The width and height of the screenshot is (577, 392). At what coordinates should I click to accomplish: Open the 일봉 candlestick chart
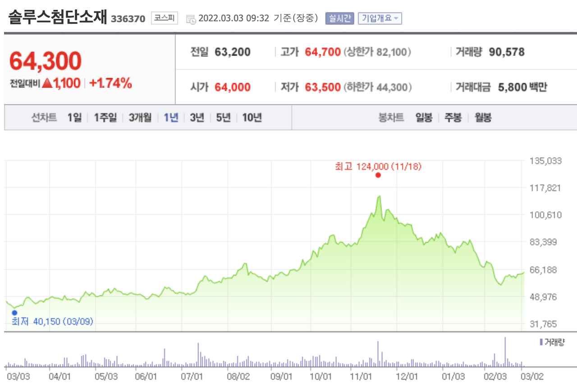coord(424,118)
